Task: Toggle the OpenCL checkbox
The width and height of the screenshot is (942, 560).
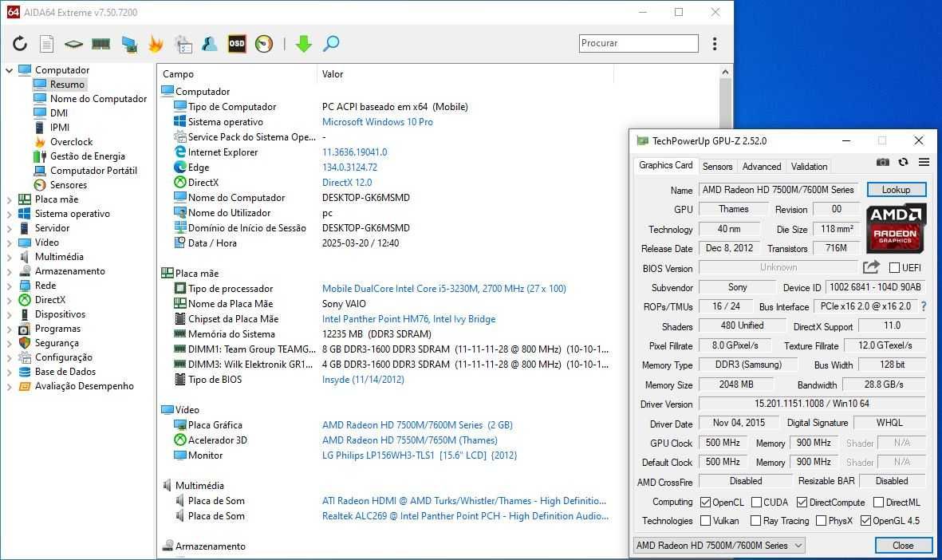Action: coord(705,503)
